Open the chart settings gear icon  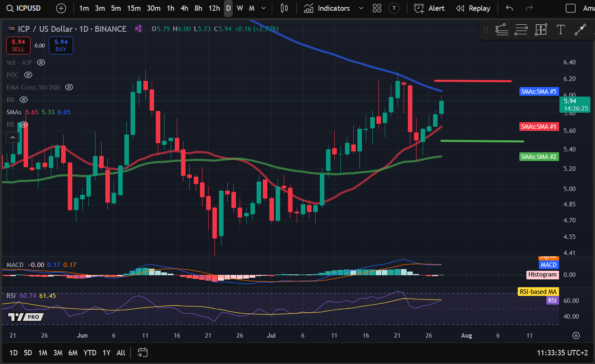576,336
